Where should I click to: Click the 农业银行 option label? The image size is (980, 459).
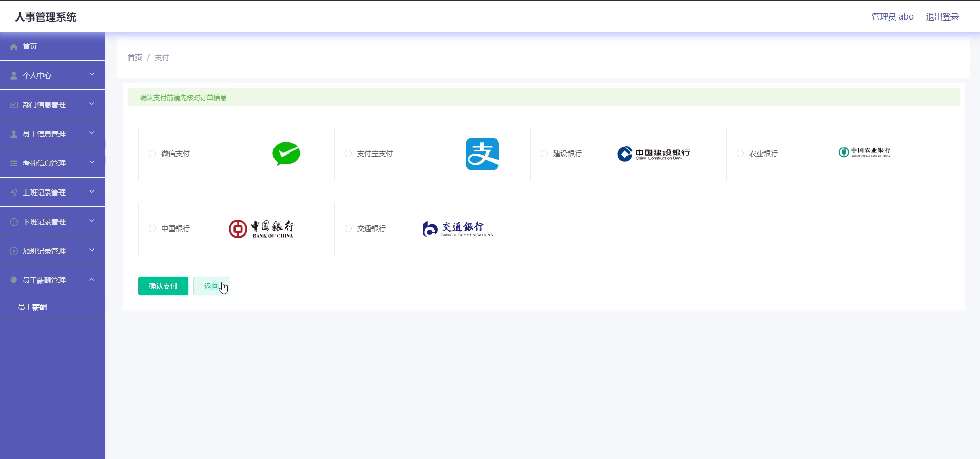click(x=763, y=154)
